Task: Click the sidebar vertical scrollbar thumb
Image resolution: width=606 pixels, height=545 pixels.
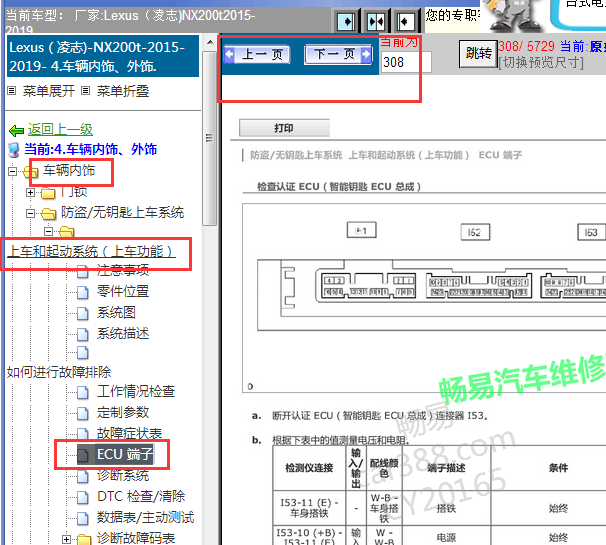Action: pos(210,138)
